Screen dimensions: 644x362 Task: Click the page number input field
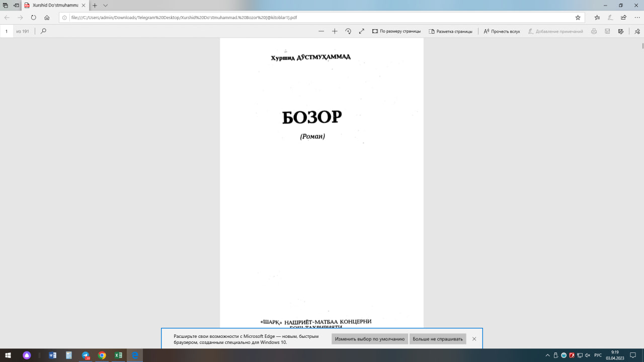7,31
